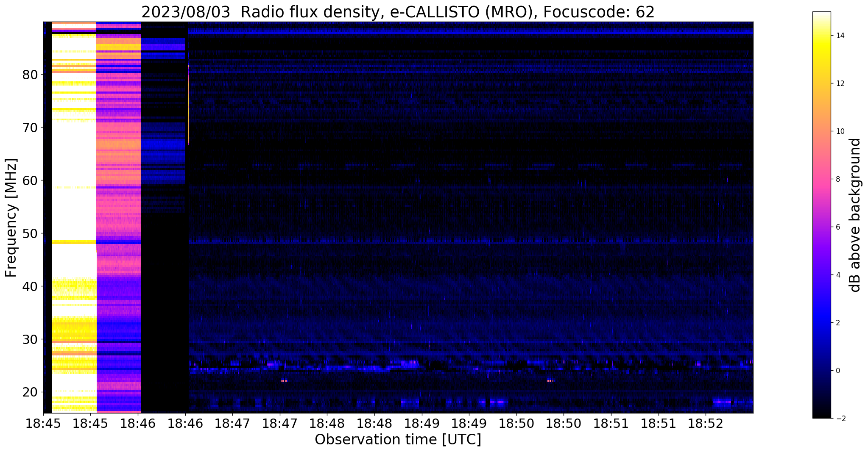Click the 50 MHz y-axis tick label
Viewport: 868px width, 452px height.
click(x=31, y=234)
